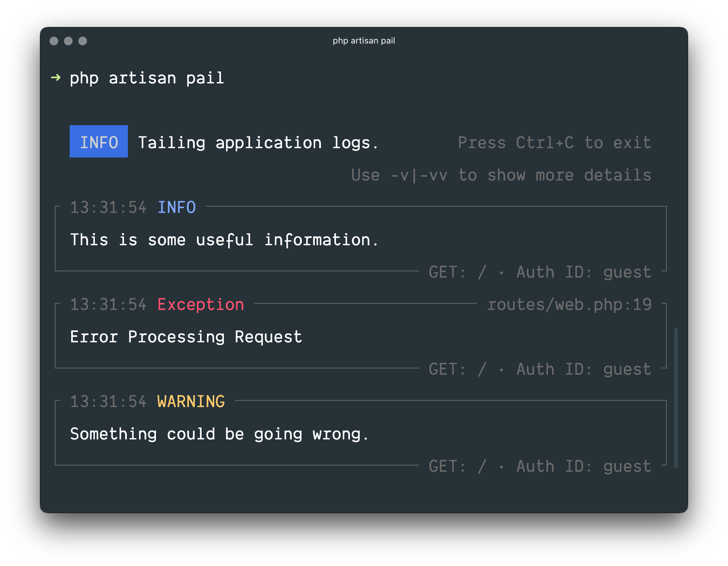Click the php artisan pail command text
The height and width of the screenshot is (566, 728).
pyautogui.click(x=147, y=78)
